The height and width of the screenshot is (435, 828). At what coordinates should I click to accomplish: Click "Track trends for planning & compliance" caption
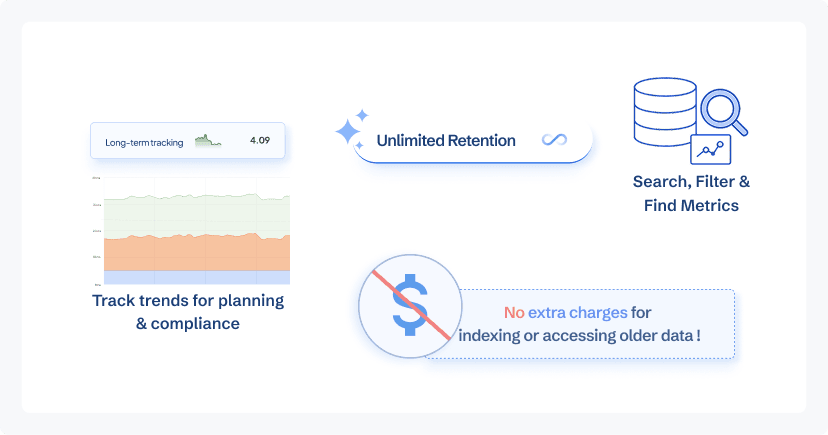click(x=188, y=310)
